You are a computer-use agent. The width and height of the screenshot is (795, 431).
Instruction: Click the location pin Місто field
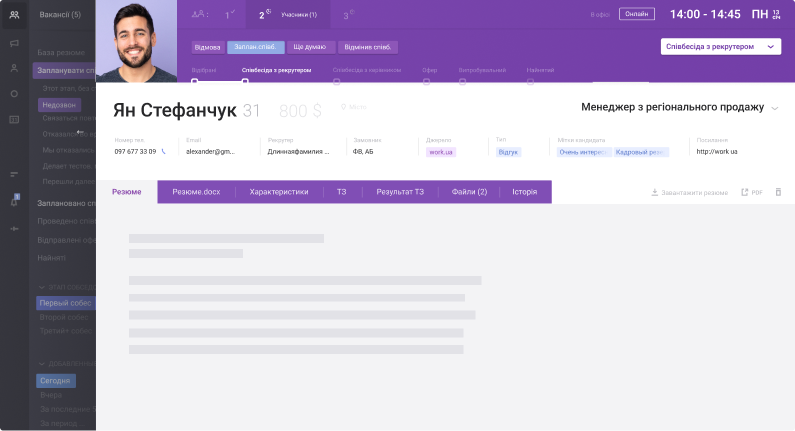[x=353, y=107]
